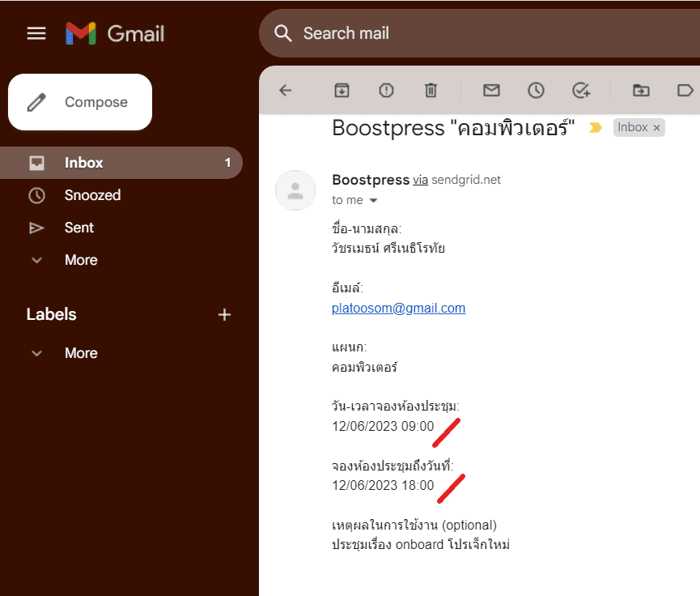The image size is (700, 596).
Task: Mark the email as unread
Action: [x=491, y=91]
